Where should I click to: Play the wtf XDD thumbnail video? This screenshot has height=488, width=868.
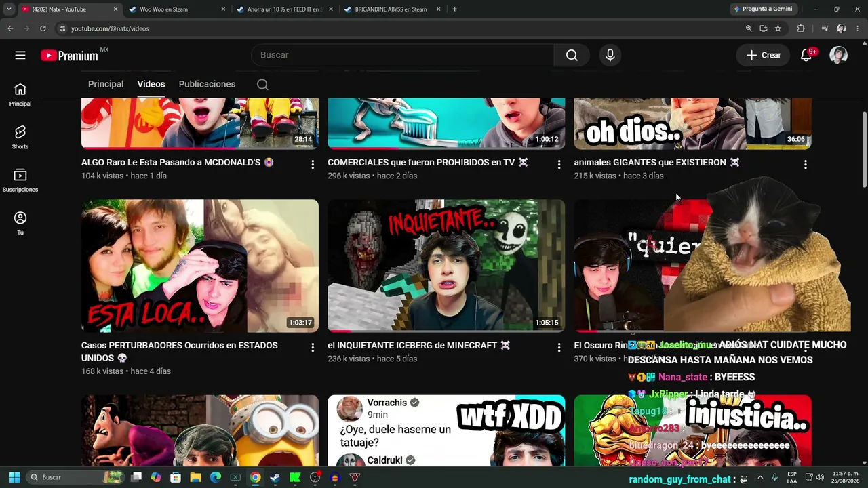coord(446,431)
